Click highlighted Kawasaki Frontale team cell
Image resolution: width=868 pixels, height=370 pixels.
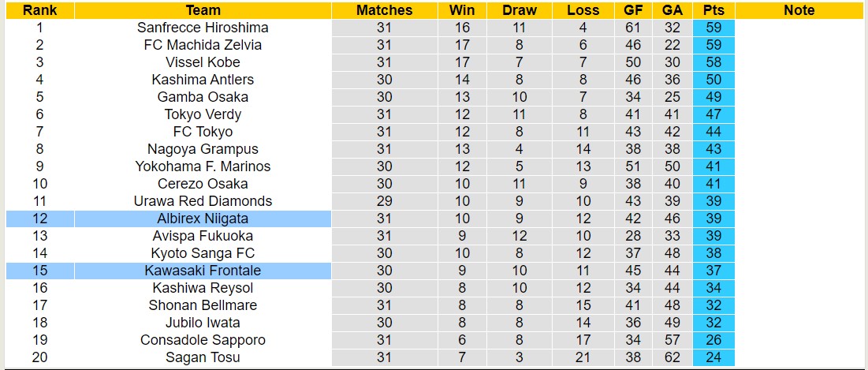[x=203, y=271]
